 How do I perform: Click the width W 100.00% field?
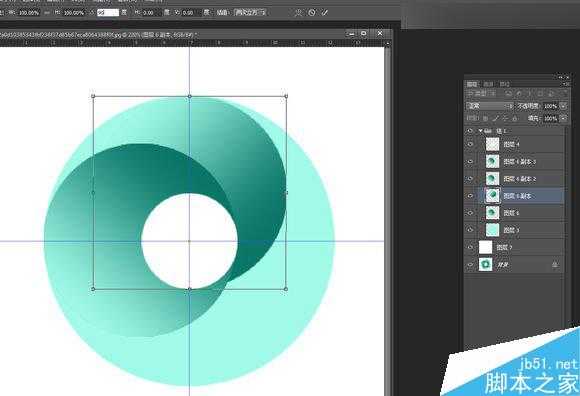click(x=28, y=13)
